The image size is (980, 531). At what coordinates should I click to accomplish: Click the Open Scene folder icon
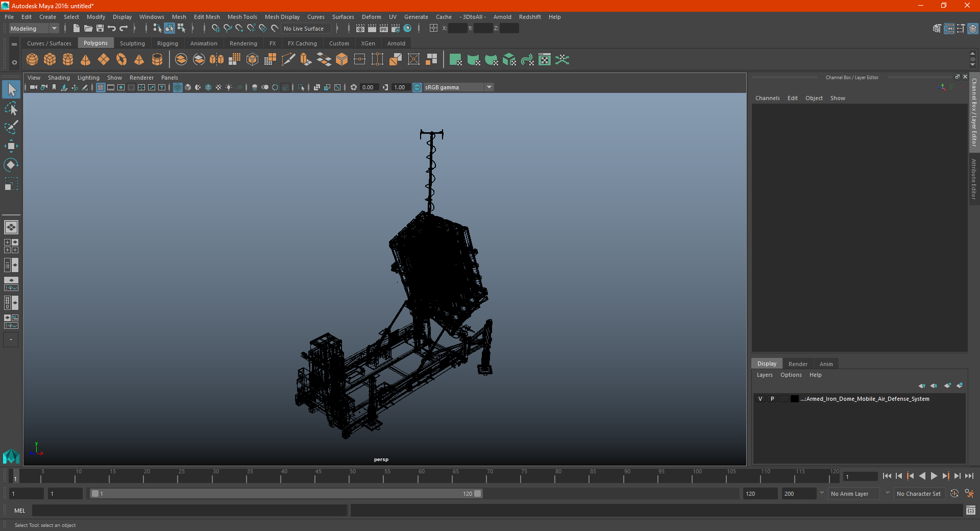tap(88, 29)
